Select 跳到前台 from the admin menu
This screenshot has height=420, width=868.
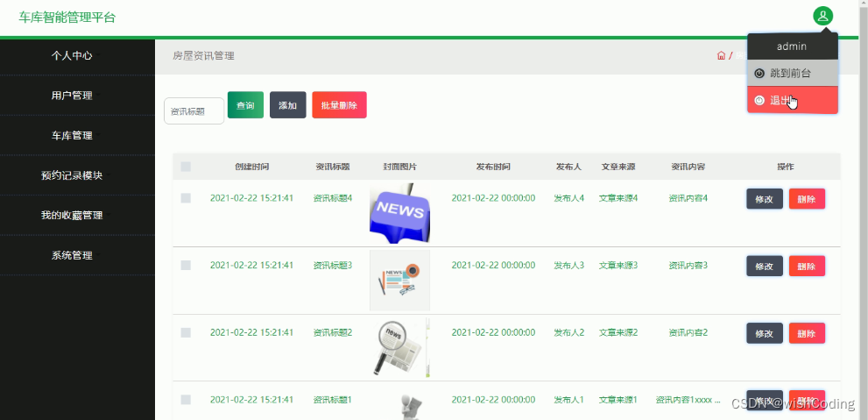coord(792,73)
